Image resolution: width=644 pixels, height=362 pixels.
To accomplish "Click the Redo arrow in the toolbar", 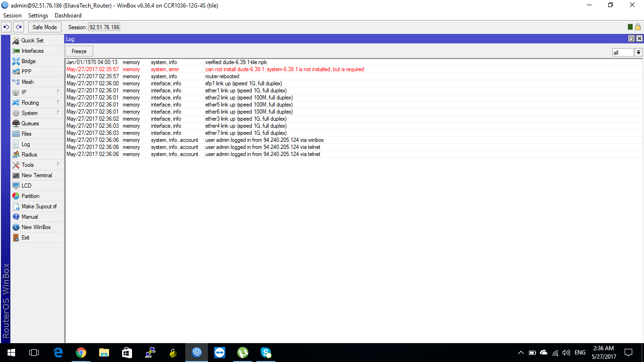I will click(x=18, y=27).
